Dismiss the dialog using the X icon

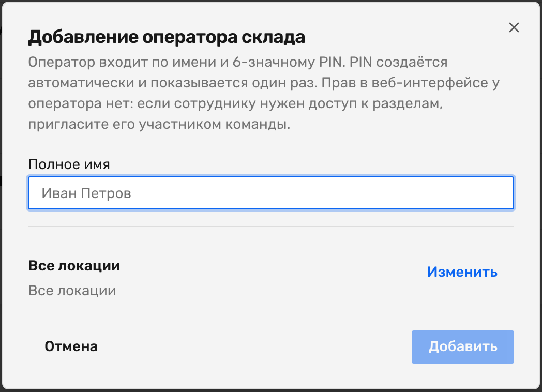click(x=514, y=27)
